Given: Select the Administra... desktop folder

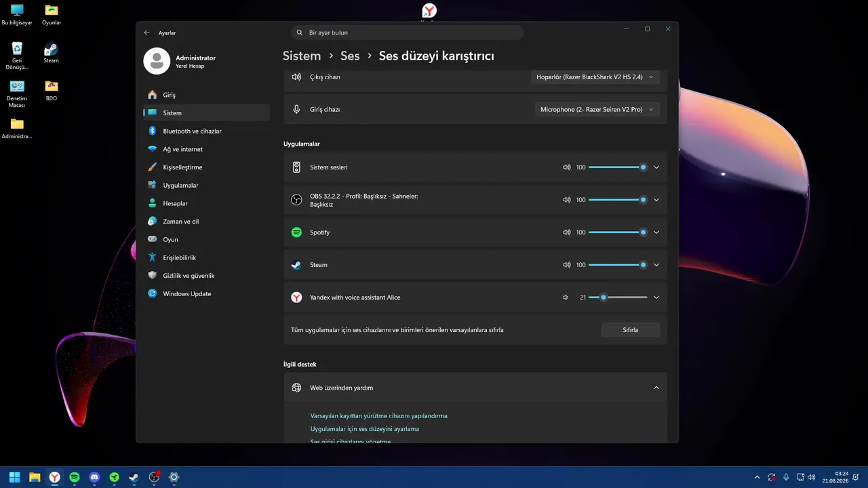Looking at the screenshot, I should point(17,129).
